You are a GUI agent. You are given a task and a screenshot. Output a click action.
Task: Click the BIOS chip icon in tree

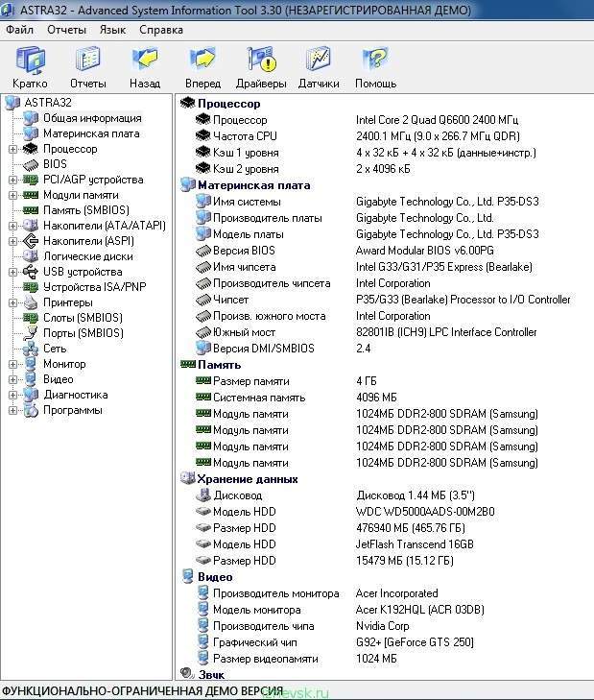tap(31, 164)
